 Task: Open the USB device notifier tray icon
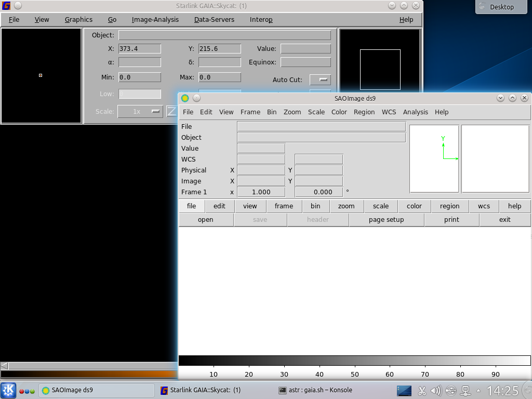(x=451, y=391)
